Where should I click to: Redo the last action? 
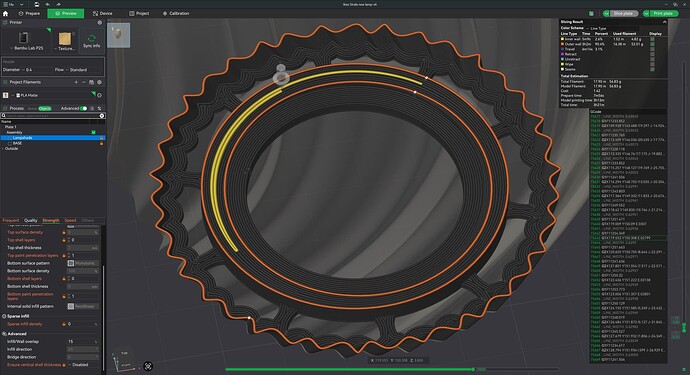pyautogui.click(x=58, y=4)
